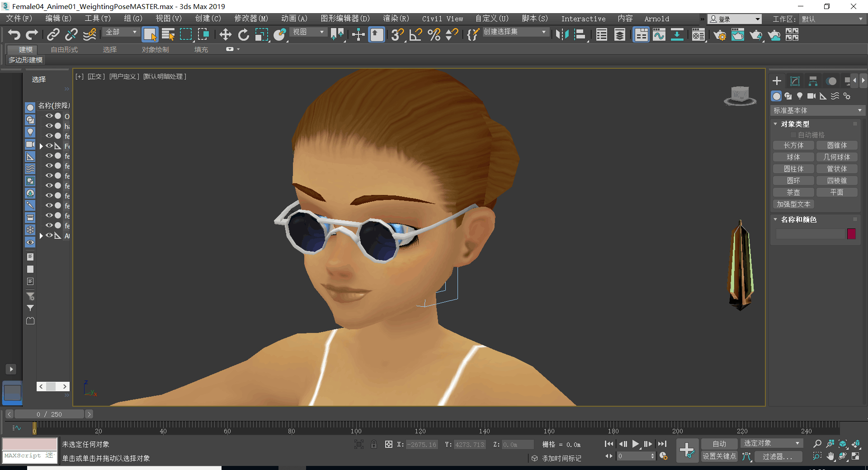Open the 标准基本体 category dropdown
Image resolution: width=868 pixels, height=470 pixels.
click(817, 110)
